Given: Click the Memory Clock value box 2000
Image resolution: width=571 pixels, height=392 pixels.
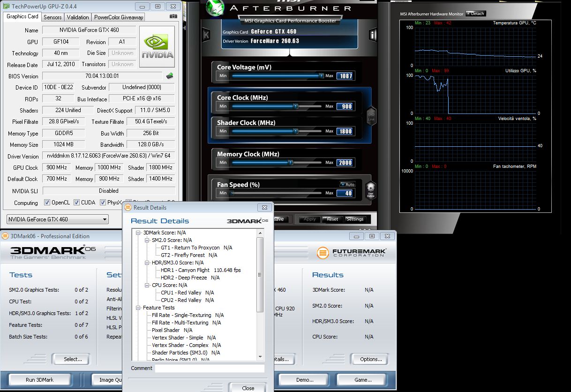Looking at the screenshot, I should [345, 163].
